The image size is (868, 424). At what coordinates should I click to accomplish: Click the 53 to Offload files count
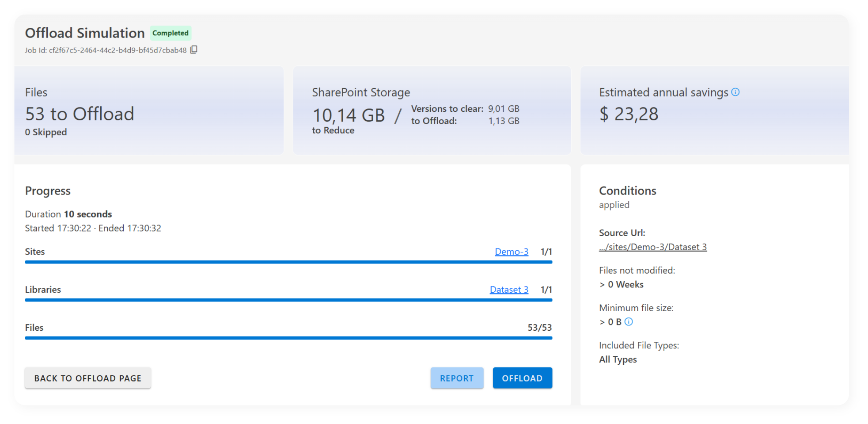(80, 114)
